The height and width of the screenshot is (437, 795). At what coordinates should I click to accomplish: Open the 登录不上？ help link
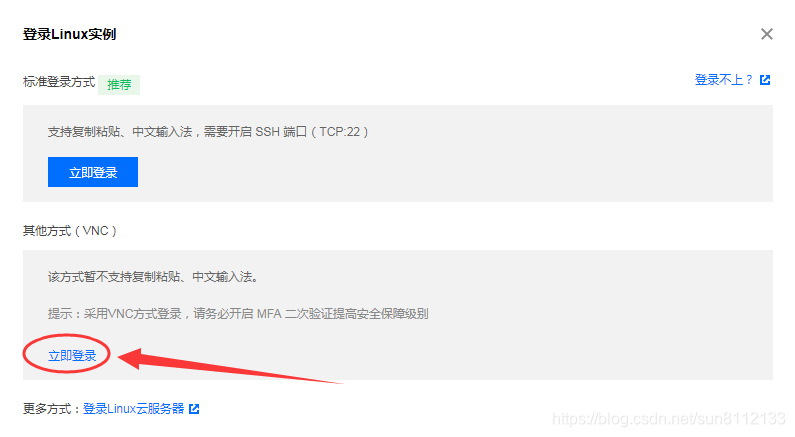coord(724,80)
